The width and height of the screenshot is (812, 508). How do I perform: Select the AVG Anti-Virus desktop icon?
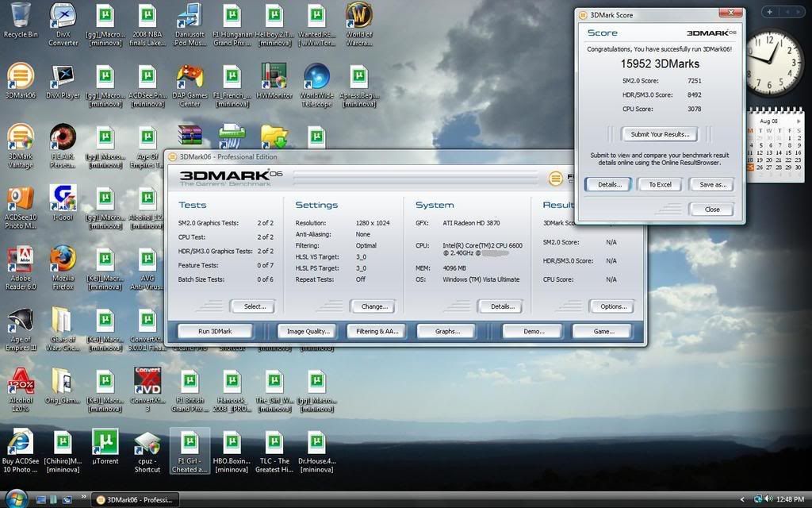click(x=147, y=268)
